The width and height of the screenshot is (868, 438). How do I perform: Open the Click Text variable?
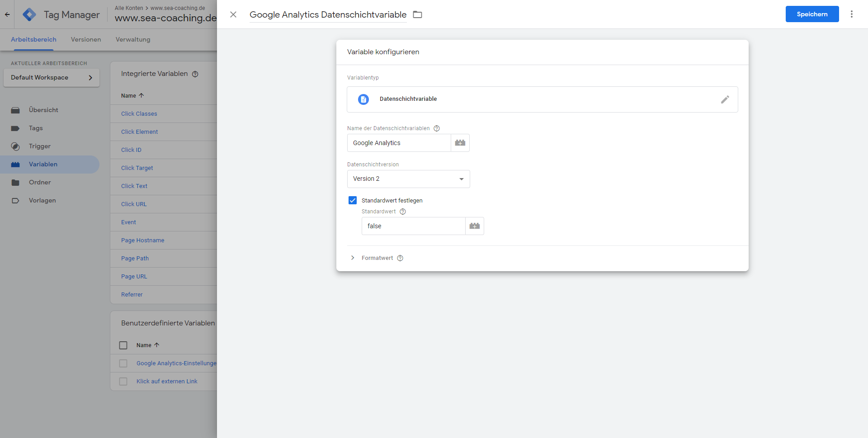coord(134,186)
